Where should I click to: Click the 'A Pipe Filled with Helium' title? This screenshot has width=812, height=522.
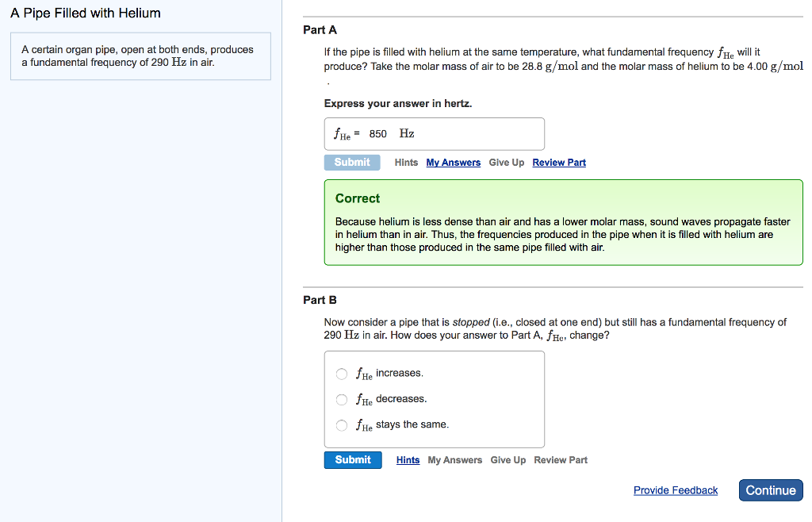point(86,13)
